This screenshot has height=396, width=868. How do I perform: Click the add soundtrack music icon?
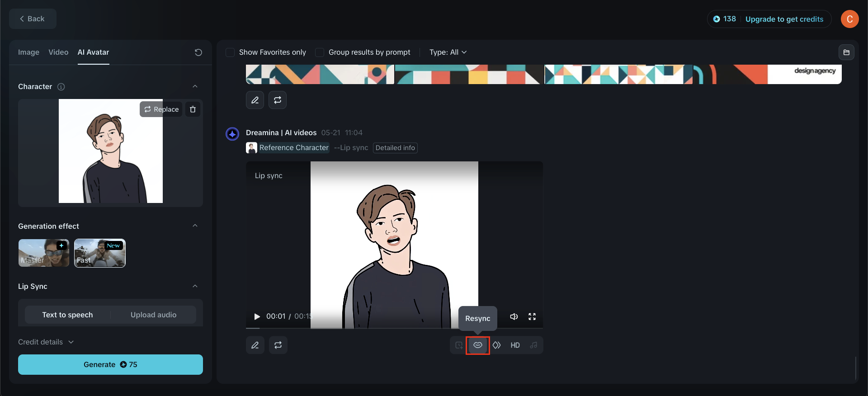click(x=533, y=345)
